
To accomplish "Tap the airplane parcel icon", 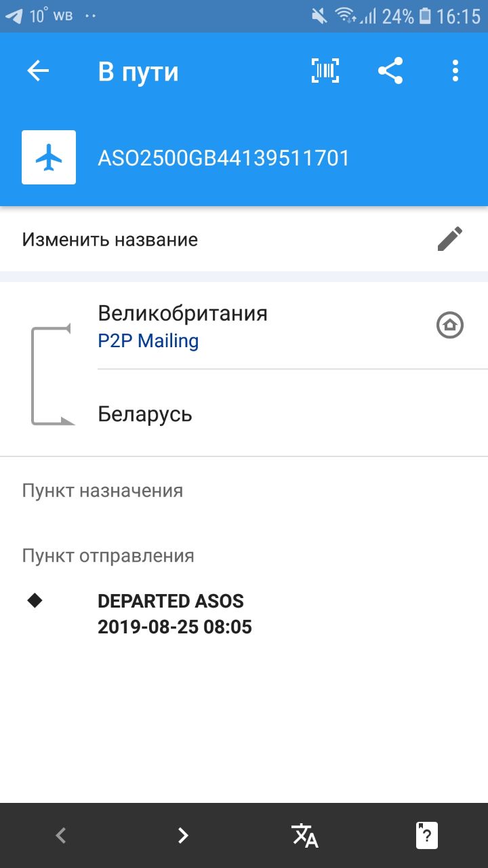I will click(49, 157).
